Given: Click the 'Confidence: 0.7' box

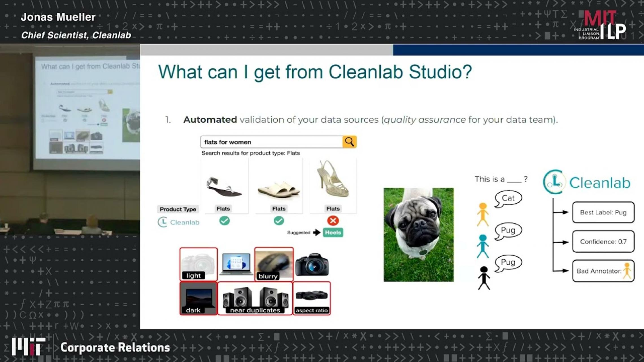Looking at the screenshot, I should 603,242.
